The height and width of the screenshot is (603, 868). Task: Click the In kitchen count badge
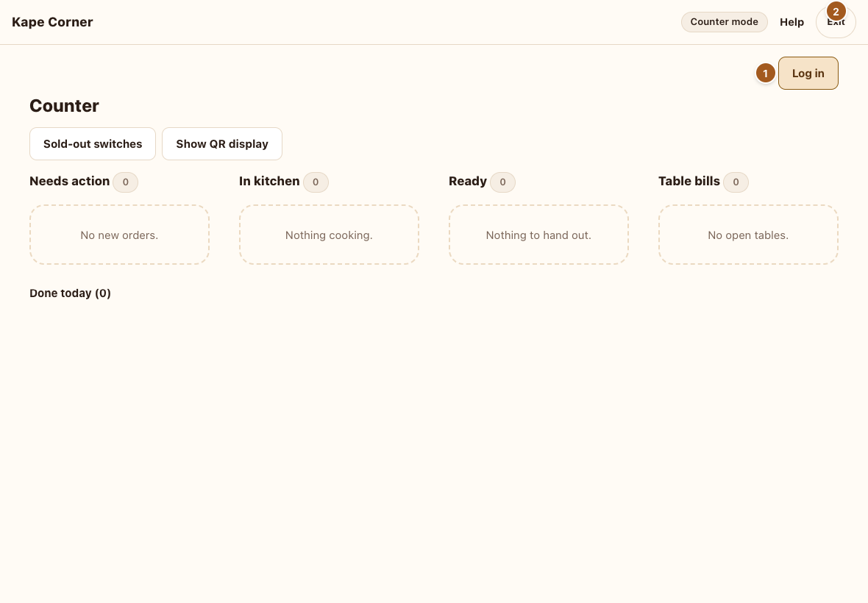[316, 182]
